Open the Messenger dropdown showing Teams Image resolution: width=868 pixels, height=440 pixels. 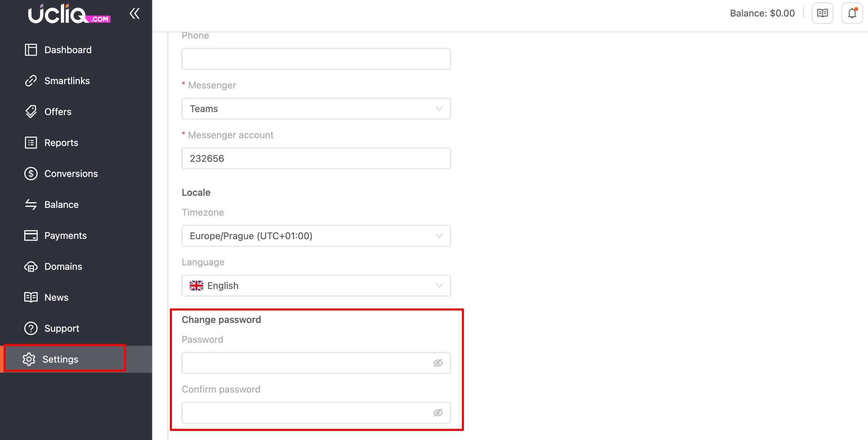(x=316, y=109)
